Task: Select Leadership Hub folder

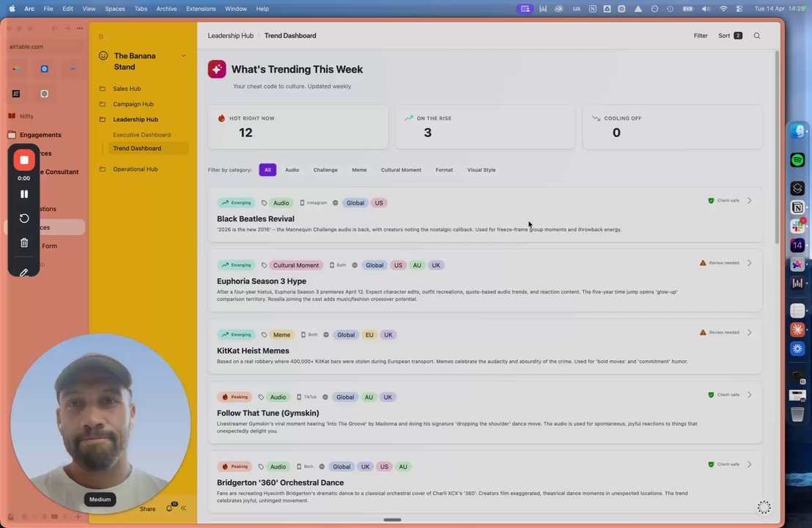Action: point(135,120)
